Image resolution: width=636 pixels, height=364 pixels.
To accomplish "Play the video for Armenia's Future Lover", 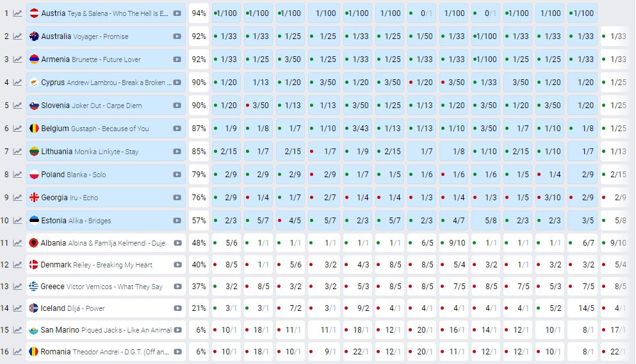I will click(177, 59).
